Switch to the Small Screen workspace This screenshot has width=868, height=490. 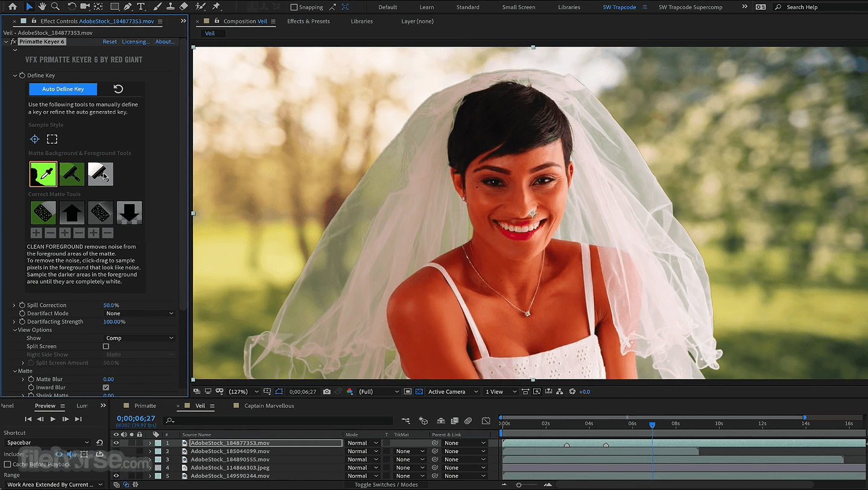[519, 7]
